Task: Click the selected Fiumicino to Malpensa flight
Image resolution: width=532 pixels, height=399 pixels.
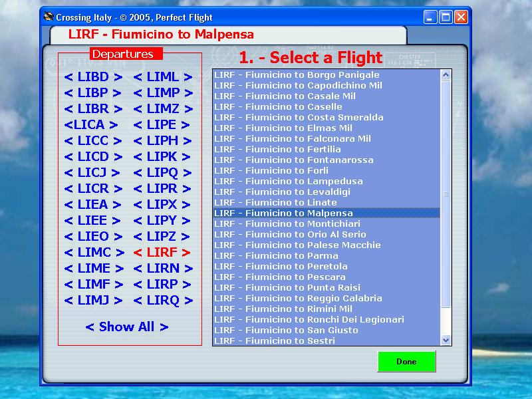Action: click(327, 213)
